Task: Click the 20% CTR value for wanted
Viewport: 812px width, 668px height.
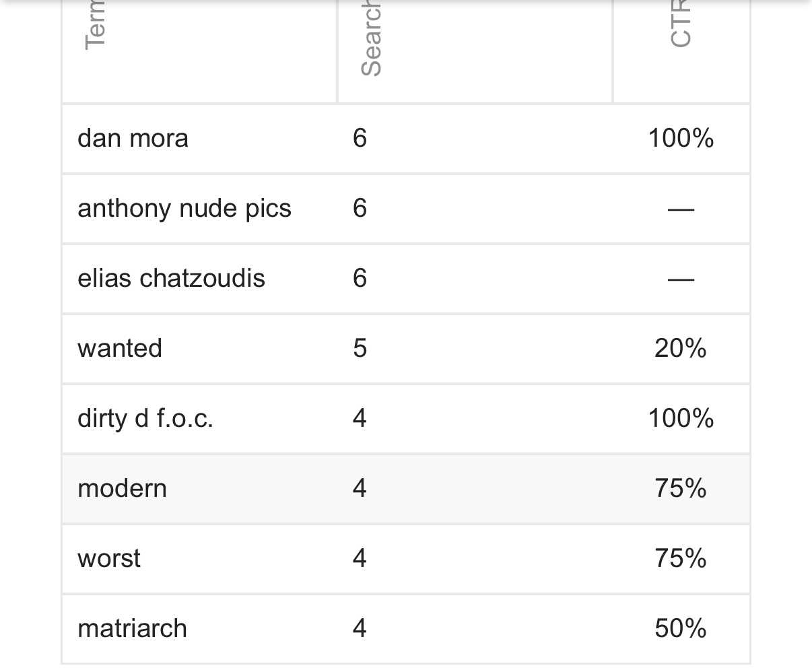Action: point(681,349)
